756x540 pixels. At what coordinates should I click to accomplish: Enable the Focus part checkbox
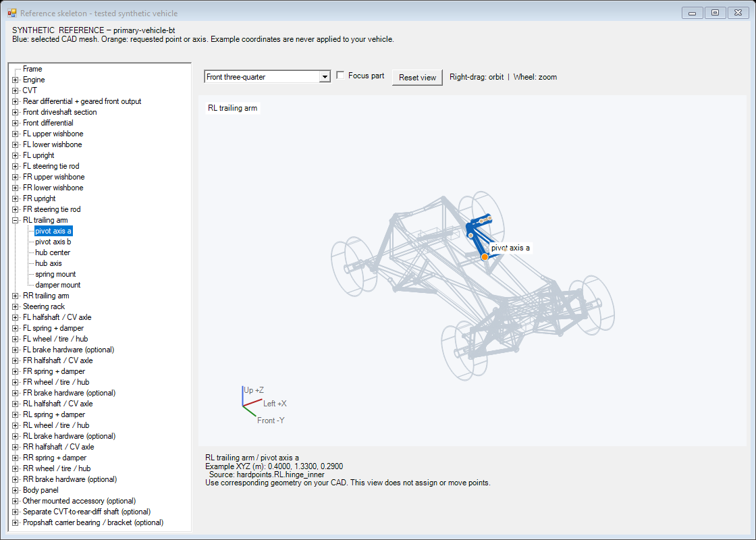340,76
